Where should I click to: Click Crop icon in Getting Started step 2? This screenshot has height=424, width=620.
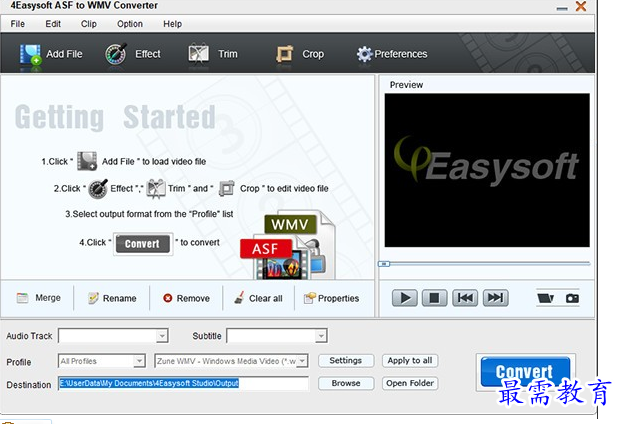tap(227, 189)
